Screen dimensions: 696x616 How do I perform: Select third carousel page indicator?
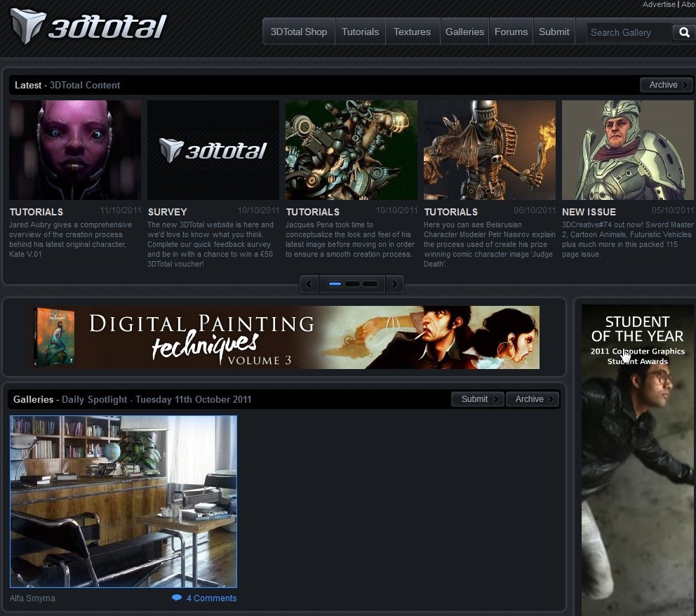[370, 284]
